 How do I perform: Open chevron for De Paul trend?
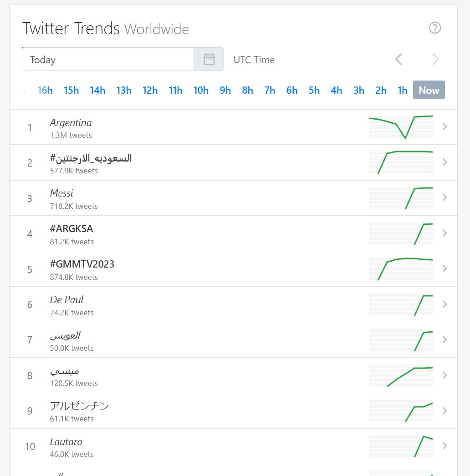tap(445, 304)
